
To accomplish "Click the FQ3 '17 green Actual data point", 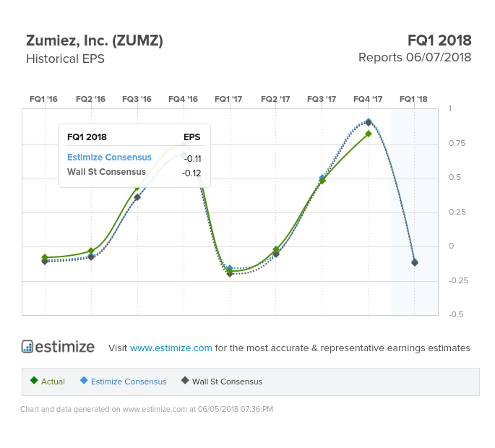I will tap(322, 181).
